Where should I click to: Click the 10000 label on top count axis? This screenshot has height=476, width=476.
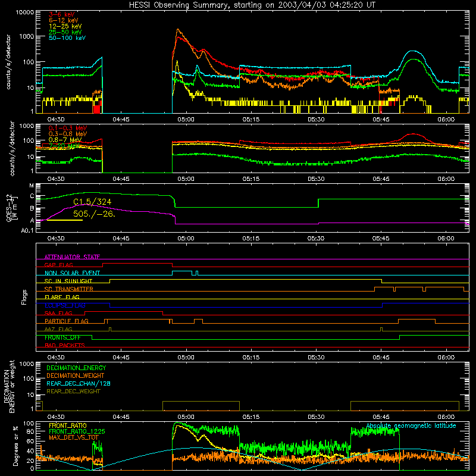coord(25,12)
